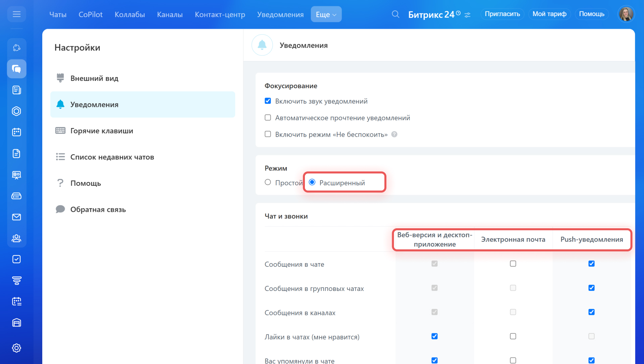Toggle email checkbox for Лайки в чатах
Viewport: 644px width, 364px height.
(513, 336)
